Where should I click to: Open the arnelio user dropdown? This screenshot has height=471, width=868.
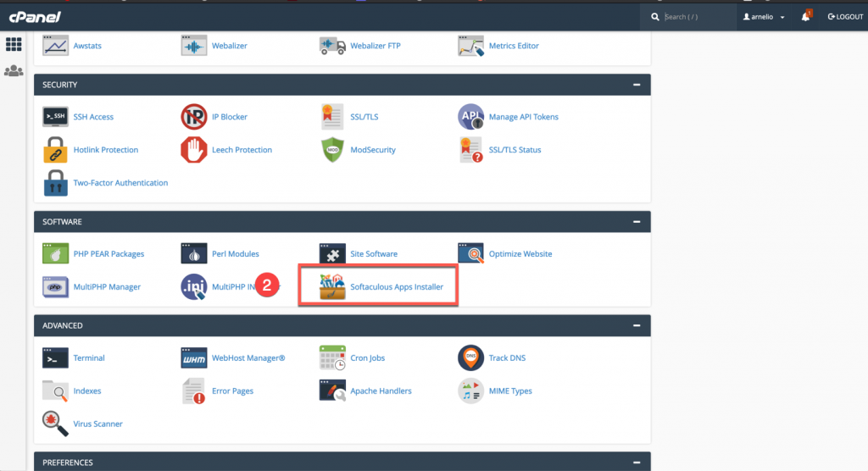click(763, 17)
